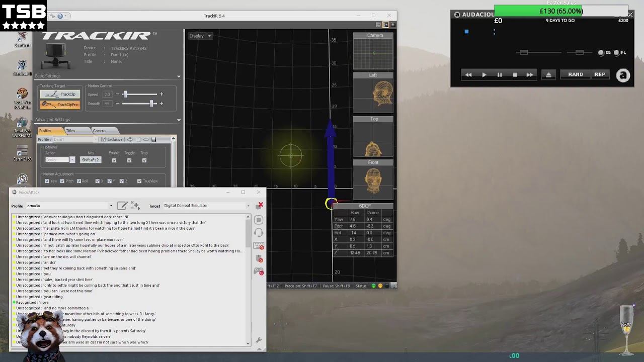
Task: Add a new TrackIR profile with plus icon
Action: pos(130,139)
